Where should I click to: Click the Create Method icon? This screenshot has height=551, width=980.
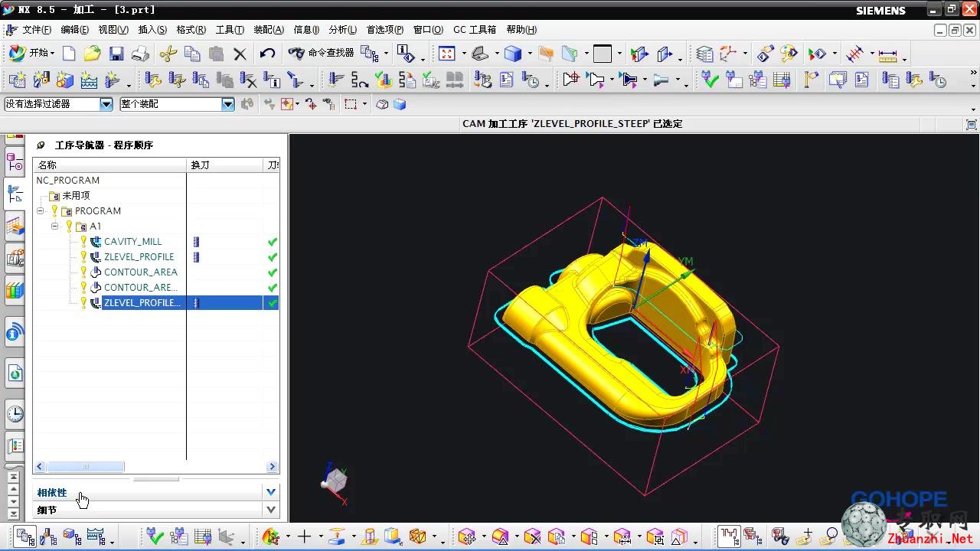click(89, 80)
